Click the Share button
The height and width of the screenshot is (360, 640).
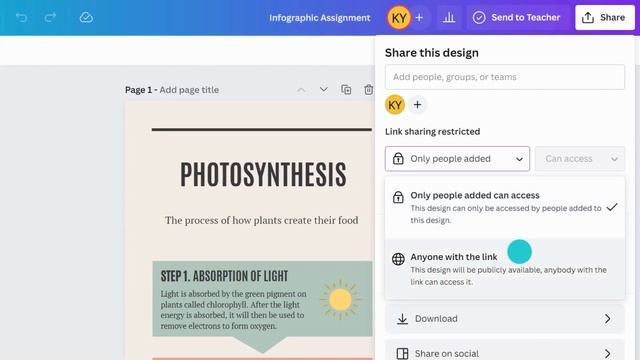click(x=605, y=18)
